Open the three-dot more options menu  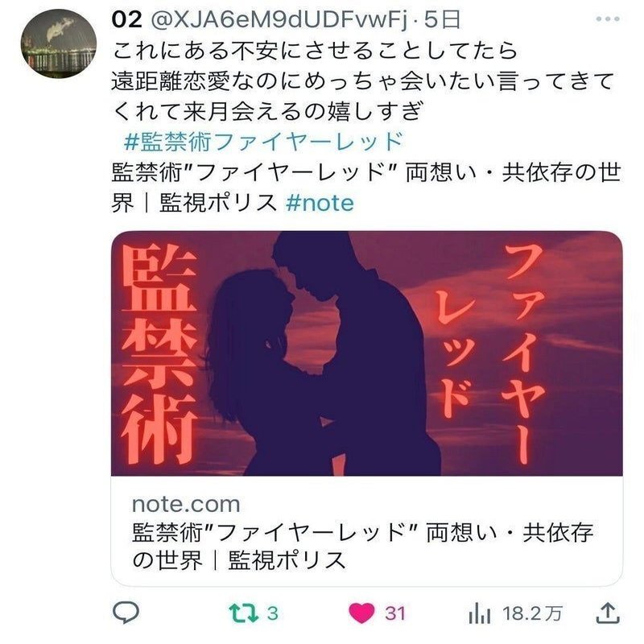click(608, 19)
